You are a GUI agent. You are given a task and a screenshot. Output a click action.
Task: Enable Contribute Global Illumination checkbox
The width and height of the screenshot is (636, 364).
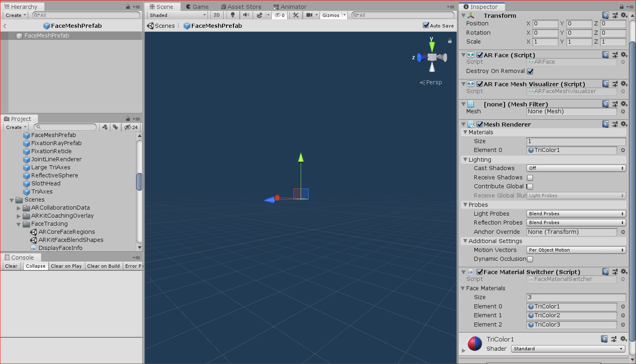coord(530,187)
